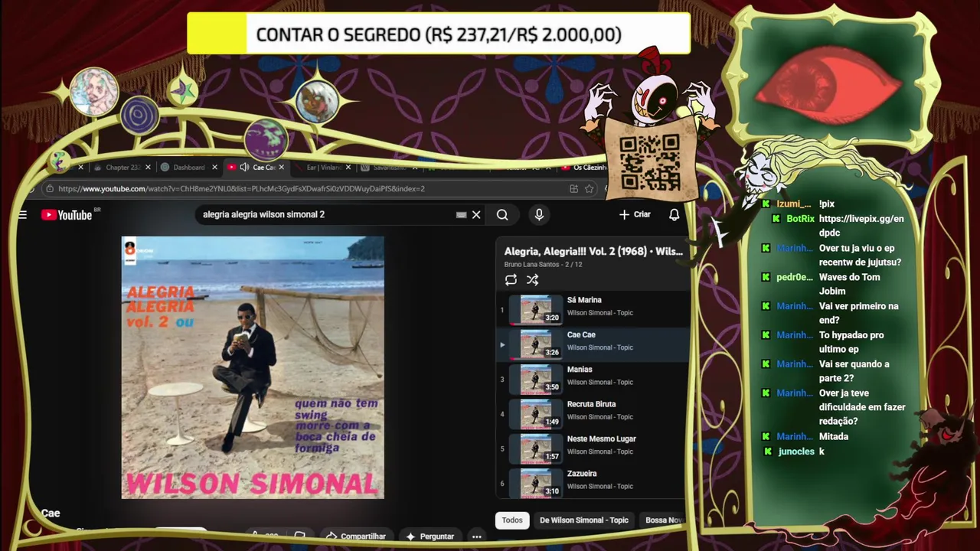Switch to the Ear | Vinland browser tab
Image resolution: width=980 pixels, height=551 pixels.
click(x=323, y=168)
